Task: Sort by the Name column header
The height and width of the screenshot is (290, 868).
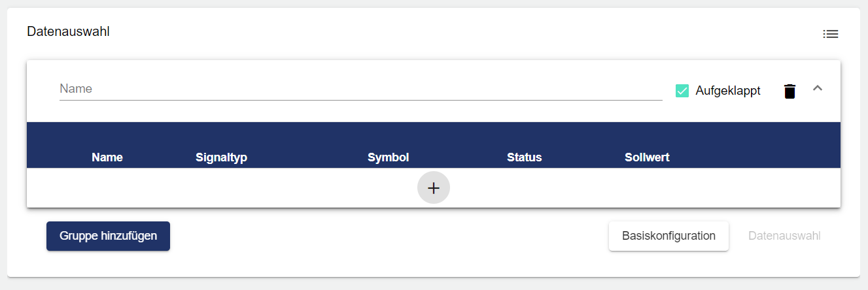Action: pyautogui.click(x=107, y=157)
